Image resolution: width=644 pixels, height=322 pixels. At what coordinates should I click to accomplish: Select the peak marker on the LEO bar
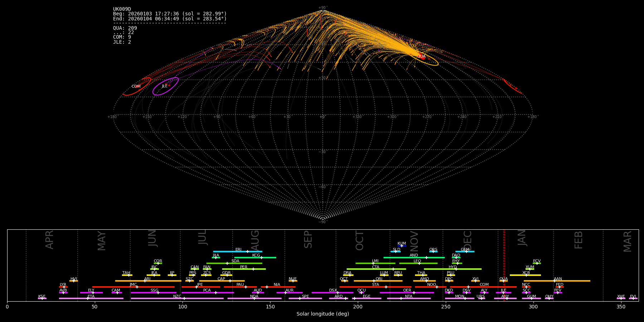pyautogui.click(x=419, y=263)
